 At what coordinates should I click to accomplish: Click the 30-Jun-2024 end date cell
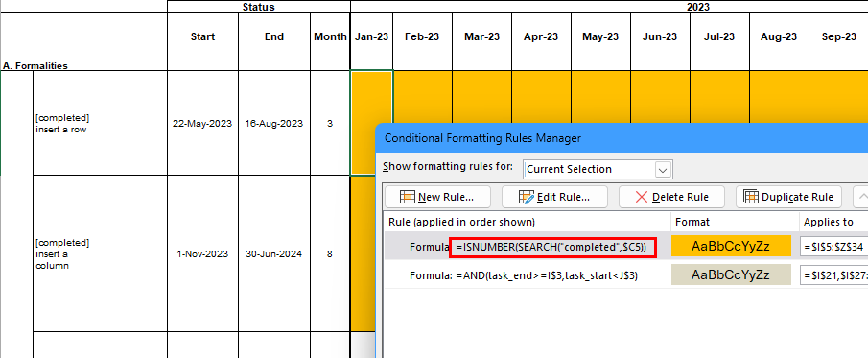[274, 253]
